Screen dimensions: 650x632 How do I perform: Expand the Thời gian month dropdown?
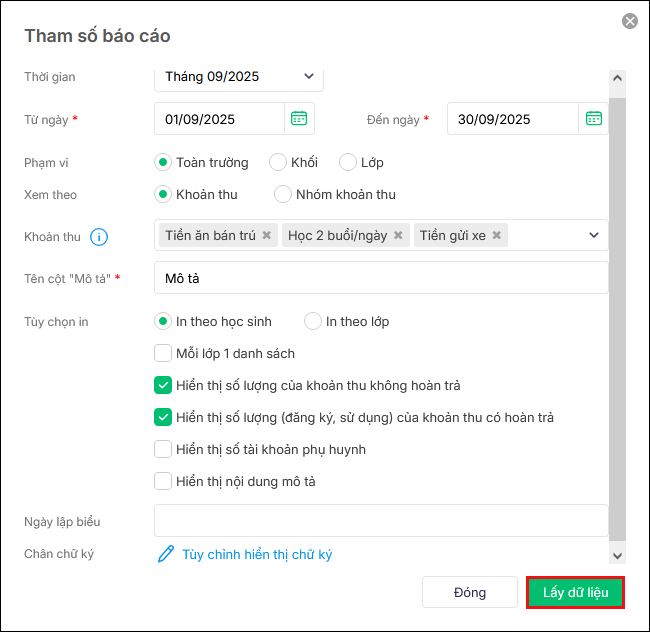[x=308, y=76]
